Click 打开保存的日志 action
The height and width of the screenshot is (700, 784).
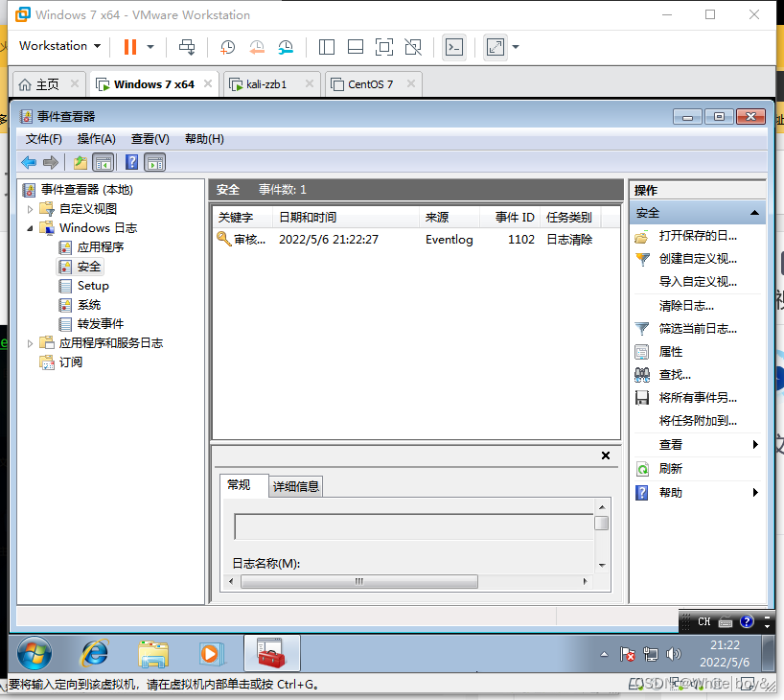tap(698, 236)
